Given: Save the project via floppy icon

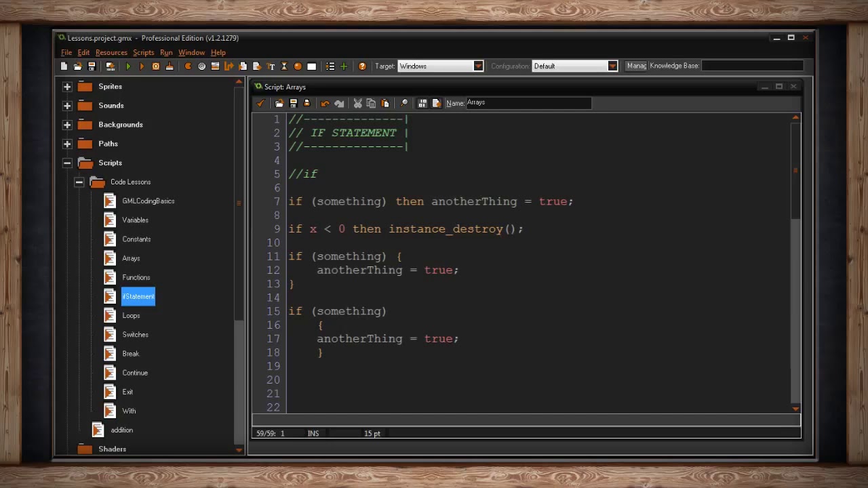Looking at the screenshot, I should pyautogui.click(x=92, y=66).
